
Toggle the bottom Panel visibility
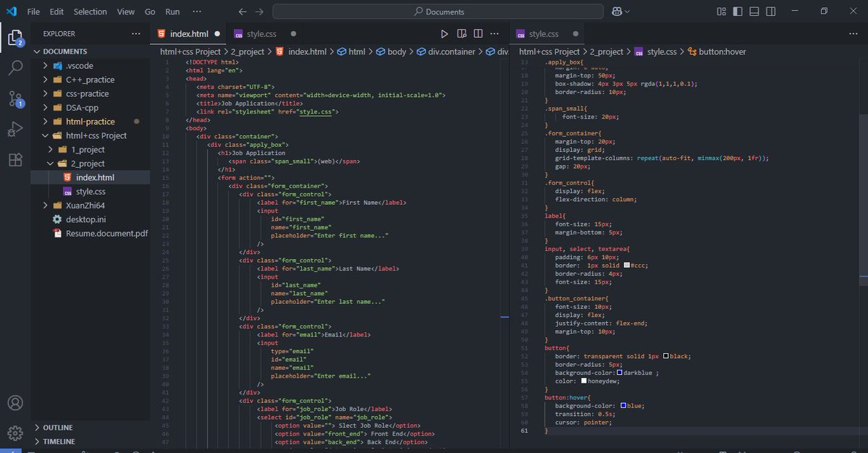click(x=754, y=12)
